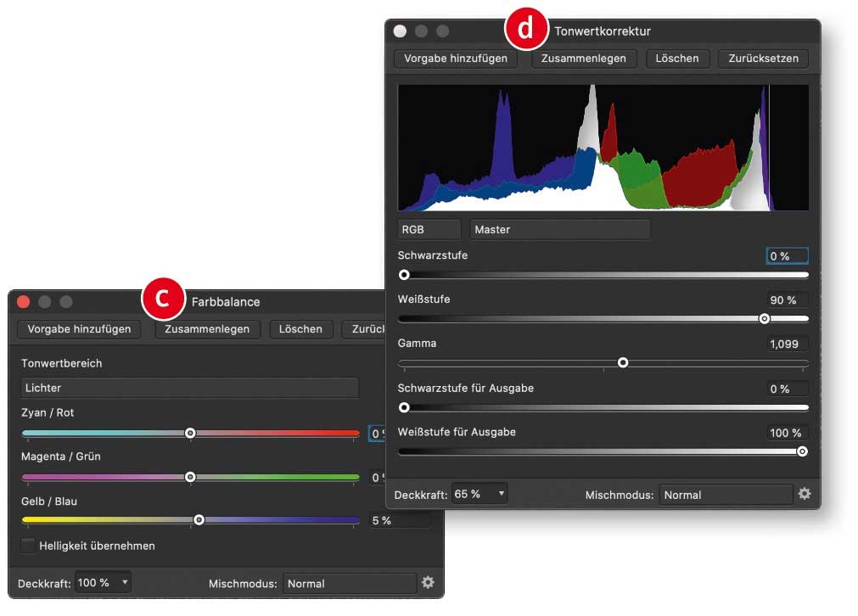
Task: Click Schwarzstufe für Ausgabe slider handle
Action: click(404, 407)
